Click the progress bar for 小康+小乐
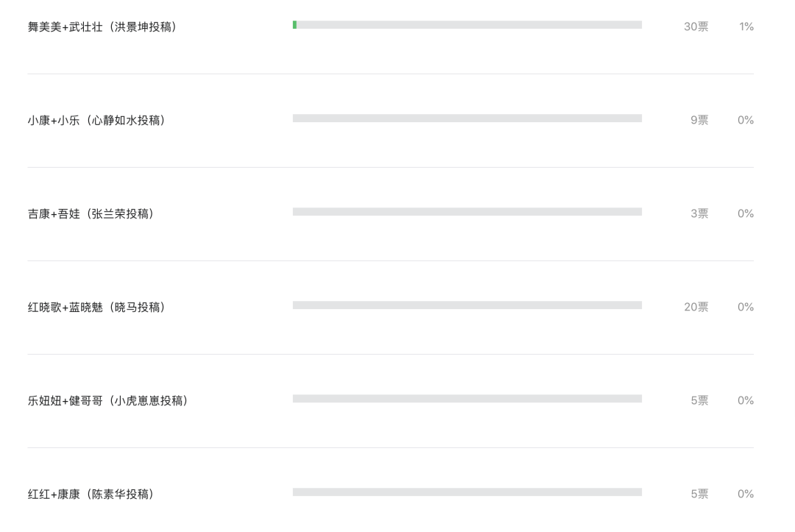The image size is (795, 532). [467, 118]
